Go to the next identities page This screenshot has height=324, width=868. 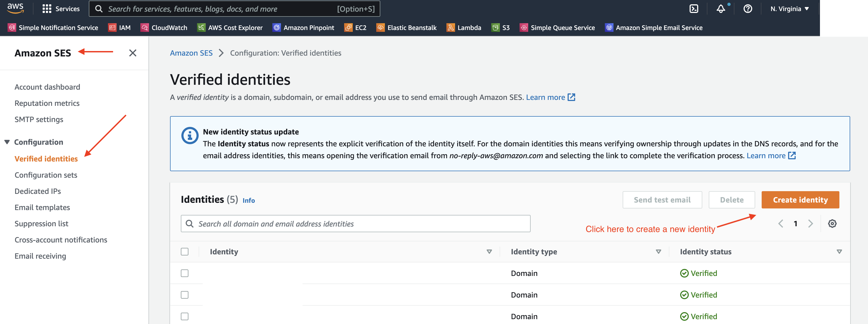811,224
